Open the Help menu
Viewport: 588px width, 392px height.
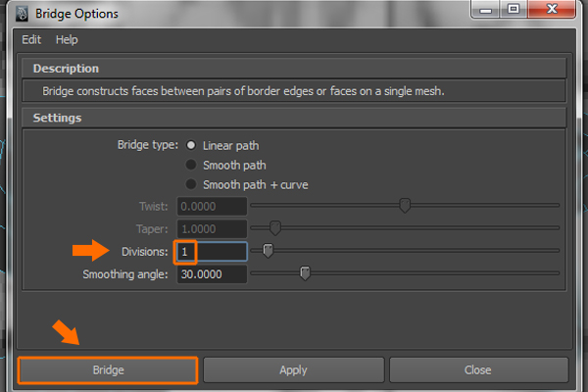pyautogui.click(x=67, y=39)
